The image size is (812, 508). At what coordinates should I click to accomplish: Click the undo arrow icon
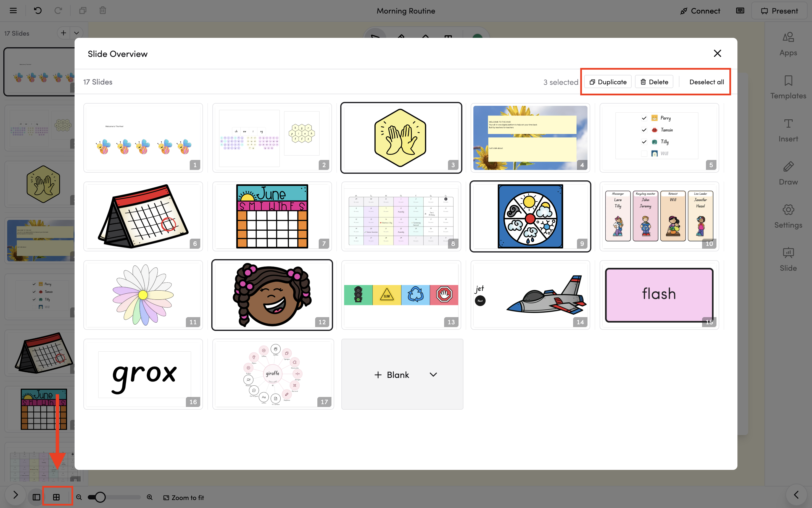(38, 10)
